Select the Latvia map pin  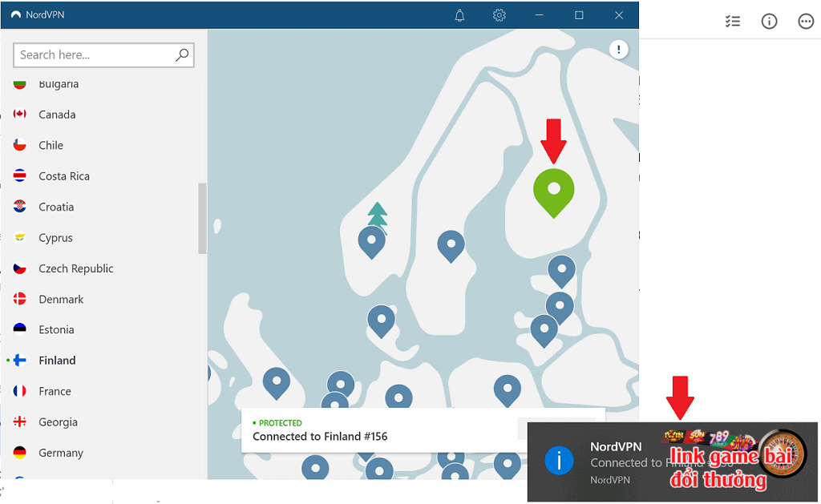pos(560,308)
